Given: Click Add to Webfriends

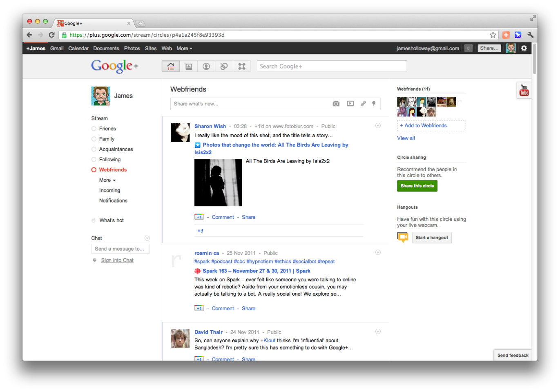Looking at the screenshot, I should tap(431, 126).
